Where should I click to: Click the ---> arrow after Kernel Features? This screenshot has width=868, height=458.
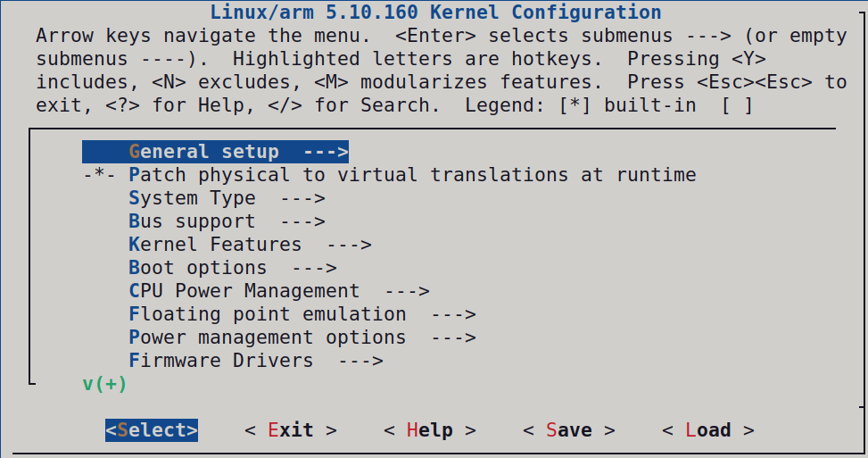pyautogui.click(x=349, y=245)
